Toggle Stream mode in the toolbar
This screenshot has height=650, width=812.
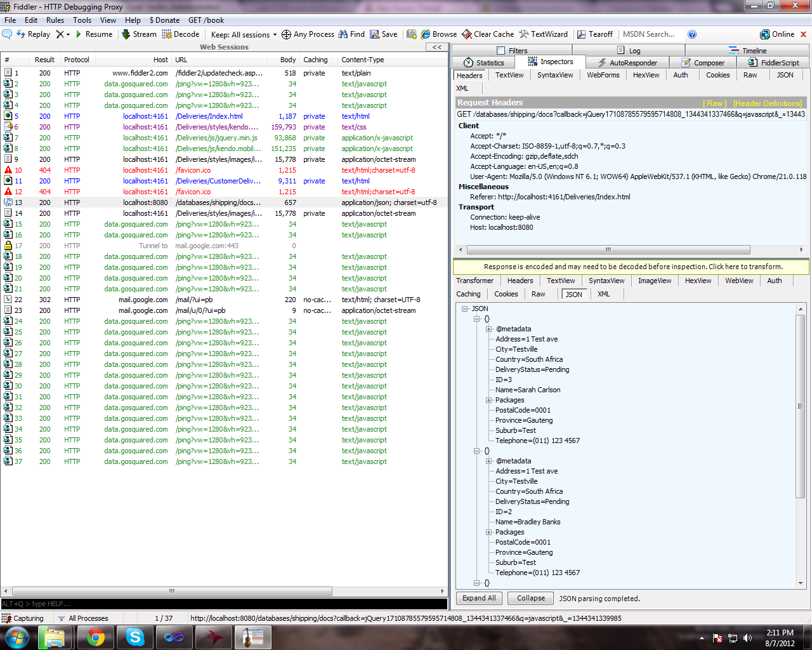(139, 34)
